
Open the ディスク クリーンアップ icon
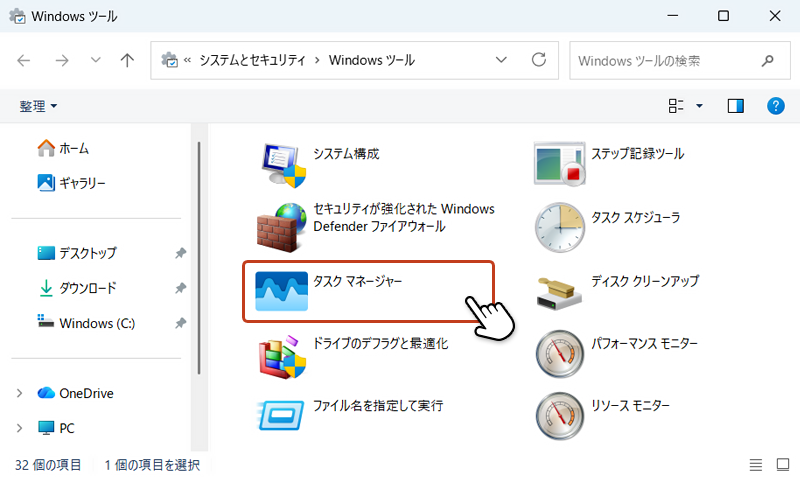559,293
